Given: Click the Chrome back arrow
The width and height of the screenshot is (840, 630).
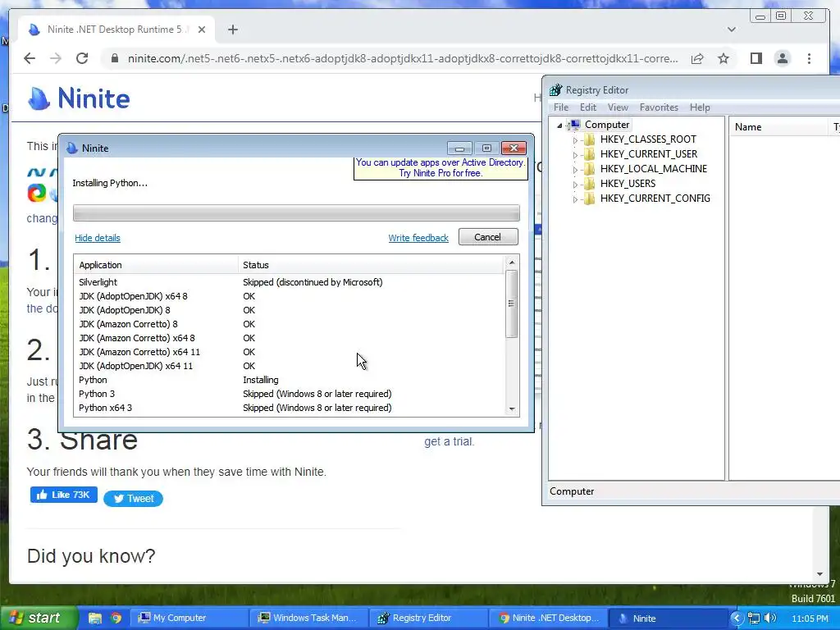Looking at the screenshot, I should pyautogui.click(x=30, y=58).
